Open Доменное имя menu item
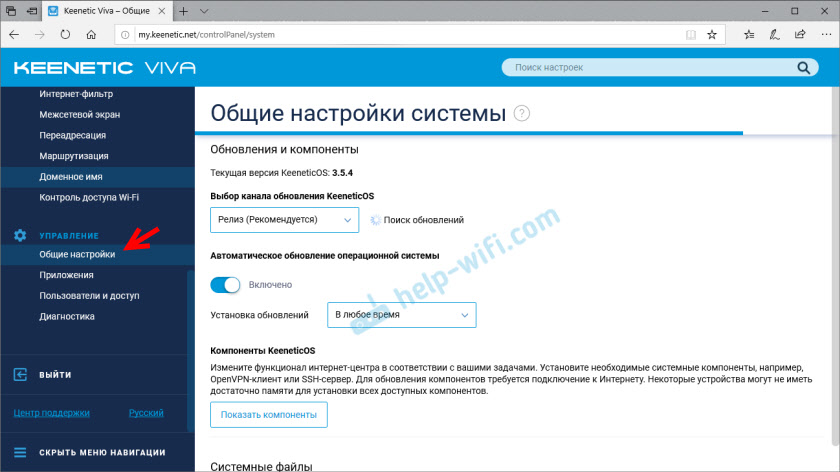840x472 pixels. tap(71, 177)
